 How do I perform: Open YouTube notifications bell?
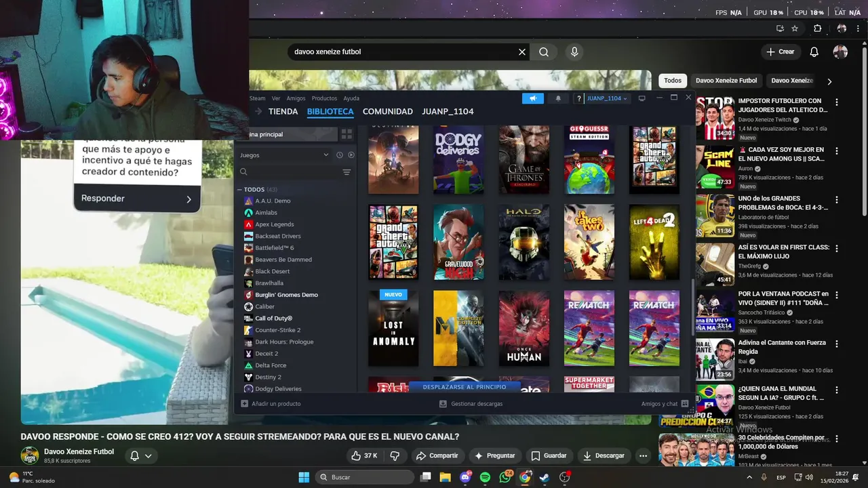coord(814,52)
